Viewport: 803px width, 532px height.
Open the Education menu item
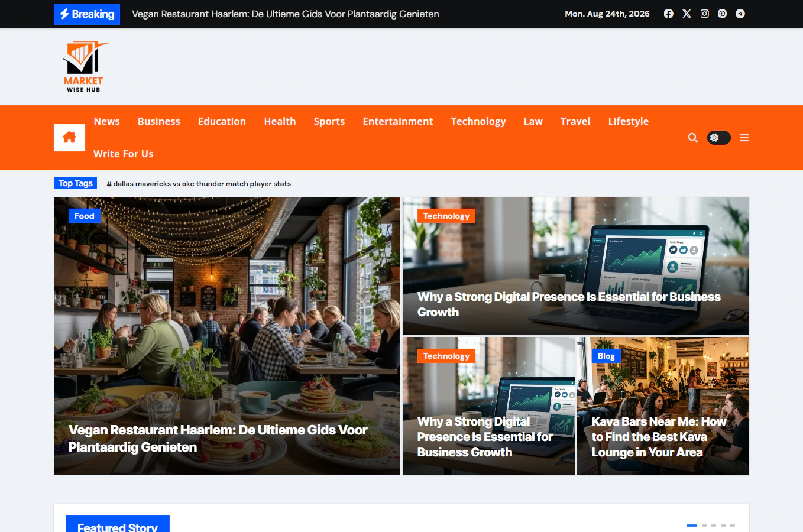[x=222, y=121]
